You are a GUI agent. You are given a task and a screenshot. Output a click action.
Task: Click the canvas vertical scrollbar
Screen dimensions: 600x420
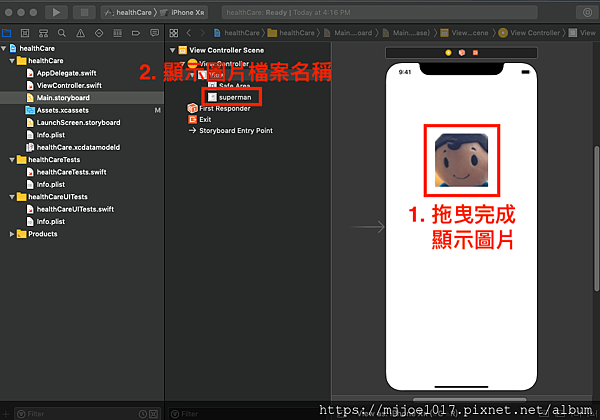pos(596,218)
